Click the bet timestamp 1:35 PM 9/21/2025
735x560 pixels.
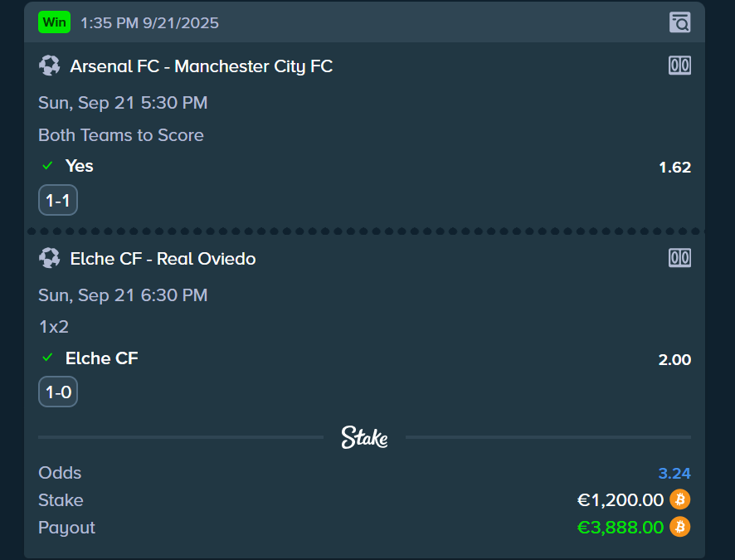(x=150, y=23)
